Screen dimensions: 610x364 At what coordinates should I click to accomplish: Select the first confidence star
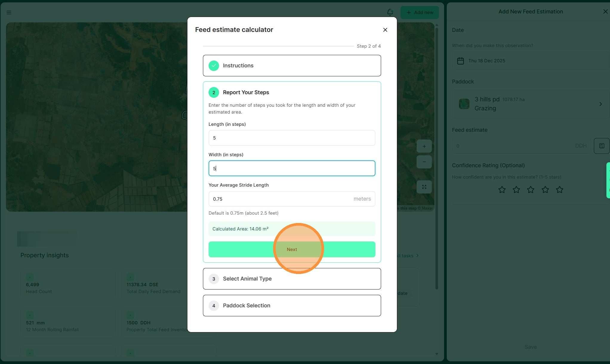[x=502, y=190]
